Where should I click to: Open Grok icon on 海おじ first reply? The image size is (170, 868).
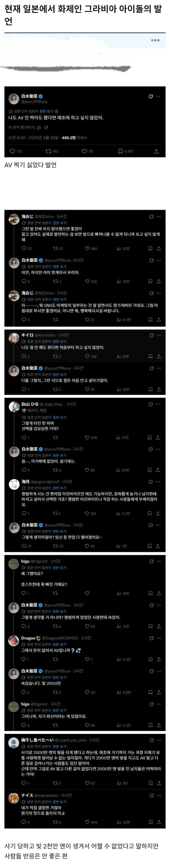[x=151, y=217]
